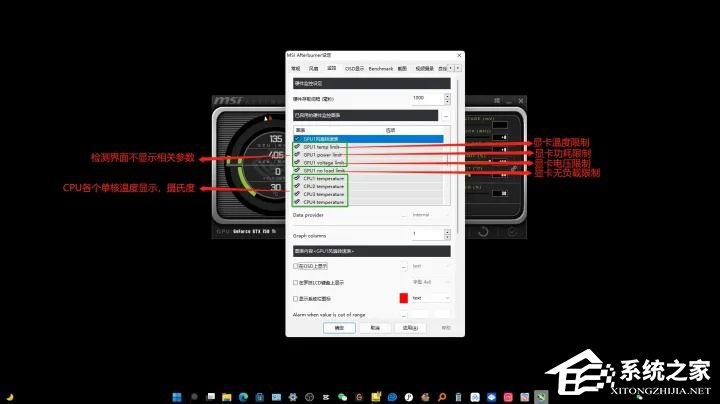This screenshot has height=404, width=720.
Task: Click the ellipsis button for Alarm out of range
Action: coord(404,315)
